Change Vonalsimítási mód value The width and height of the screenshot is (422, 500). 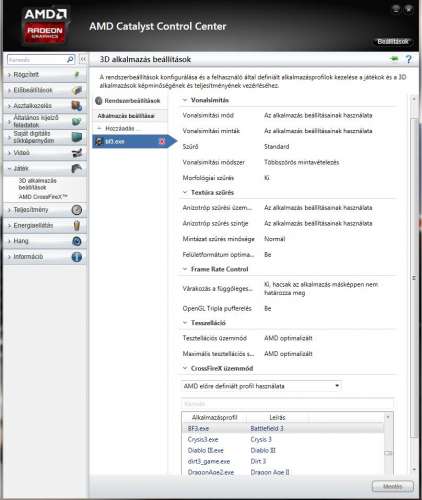318,115
